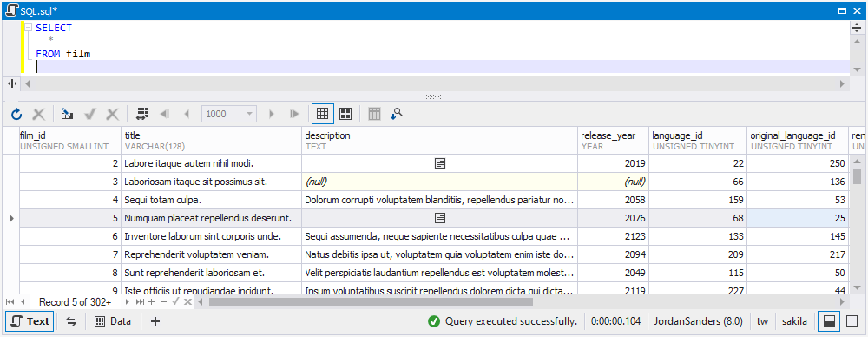
Task: Collapse the SELECT statement outline block
Action: click(29, 28)
